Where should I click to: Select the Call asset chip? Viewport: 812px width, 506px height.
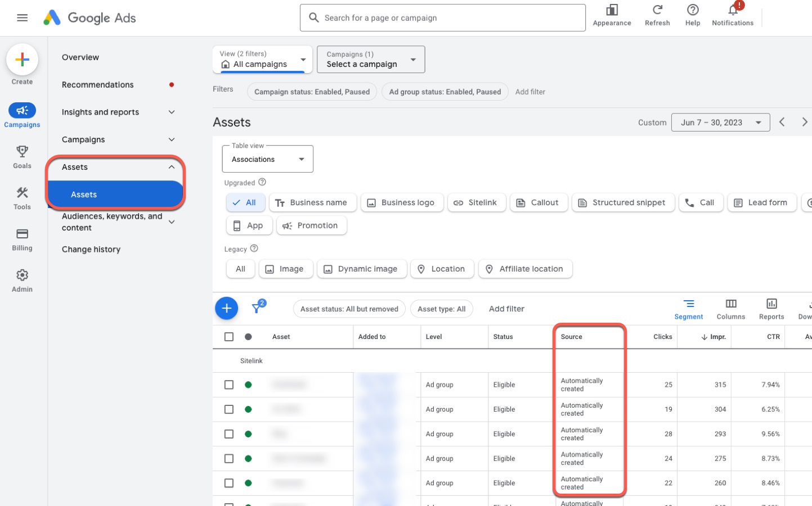coord(701,202)
